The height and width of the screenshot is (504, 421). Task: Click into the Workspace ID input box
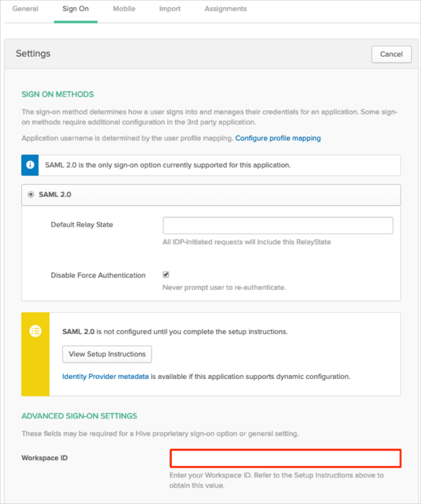pyautogui.click(x=286, y=458)
